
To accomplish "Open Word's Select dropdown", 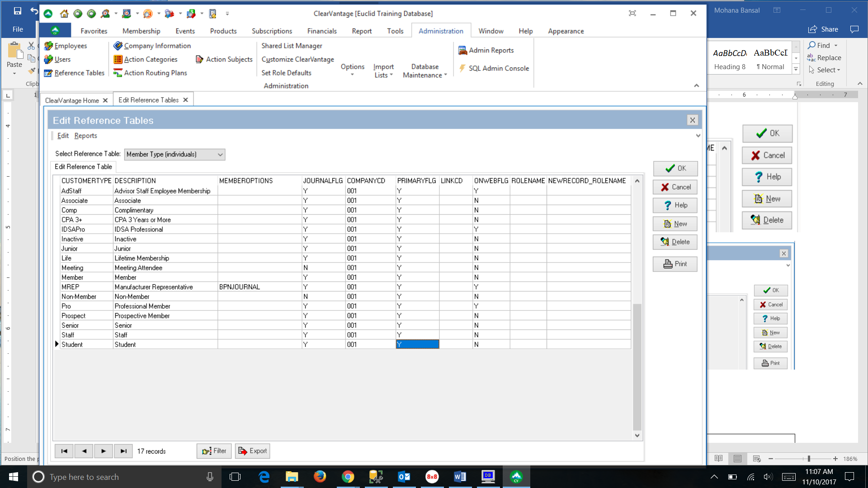I will 824,70.
